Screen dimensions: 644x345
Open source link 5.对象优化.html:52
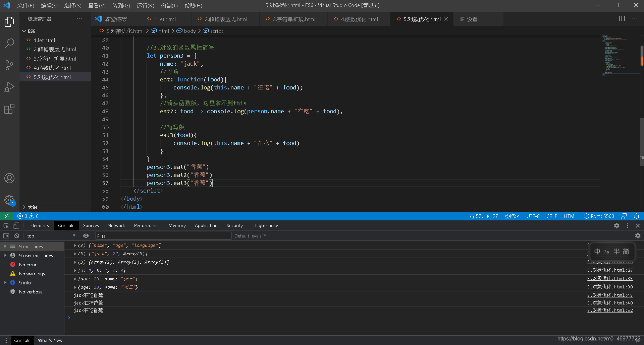[610, 310]
